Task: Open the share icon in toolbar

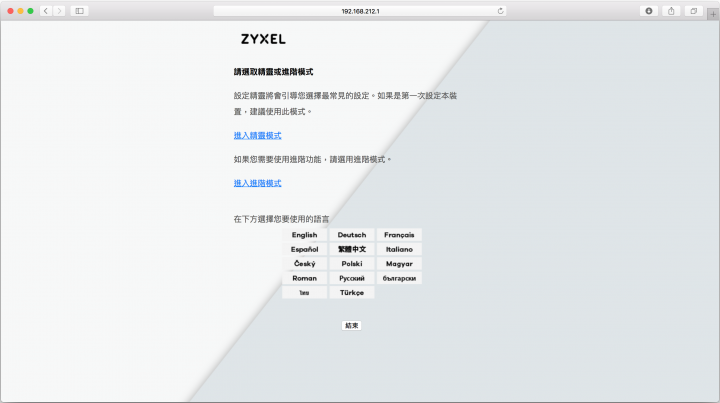Action: (671, 11)
